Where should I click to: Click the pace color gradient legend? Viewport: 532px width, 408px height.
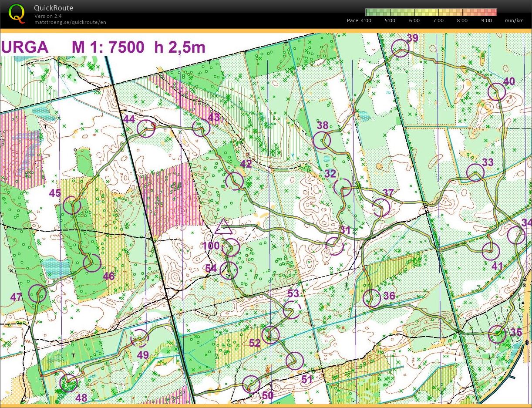tap(431, 12)
